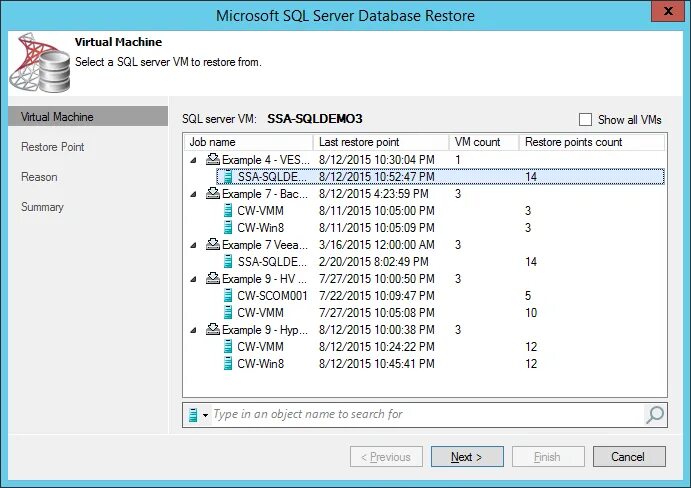Viewport: 691px width, 488px height.
Task: Select CW-VMM row under Example 9 - HV
Action: (440, 313)
